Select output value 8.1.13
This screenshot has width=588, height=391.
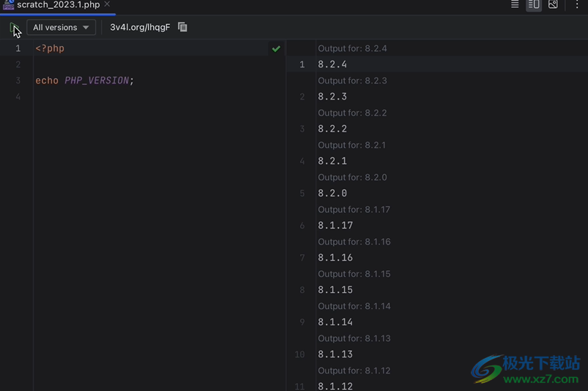(335, 354)
